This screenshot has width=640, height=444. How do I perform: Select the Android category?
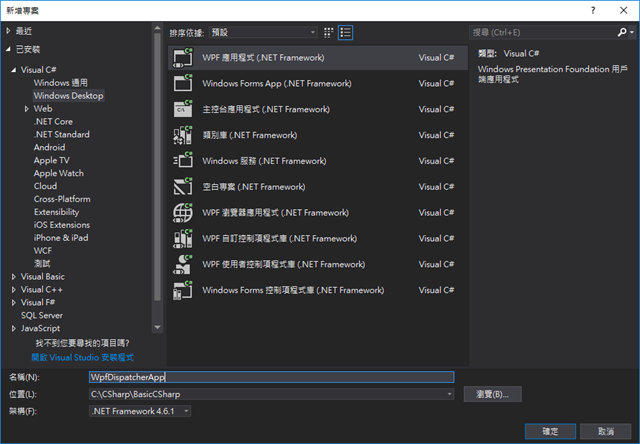pyautogui.click(x=49, y=147)
